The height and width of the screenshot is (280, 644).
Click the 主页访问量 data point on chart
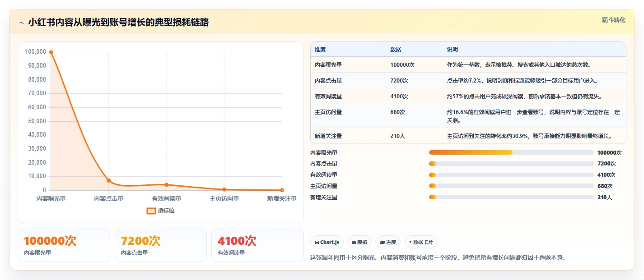(224, 189)
